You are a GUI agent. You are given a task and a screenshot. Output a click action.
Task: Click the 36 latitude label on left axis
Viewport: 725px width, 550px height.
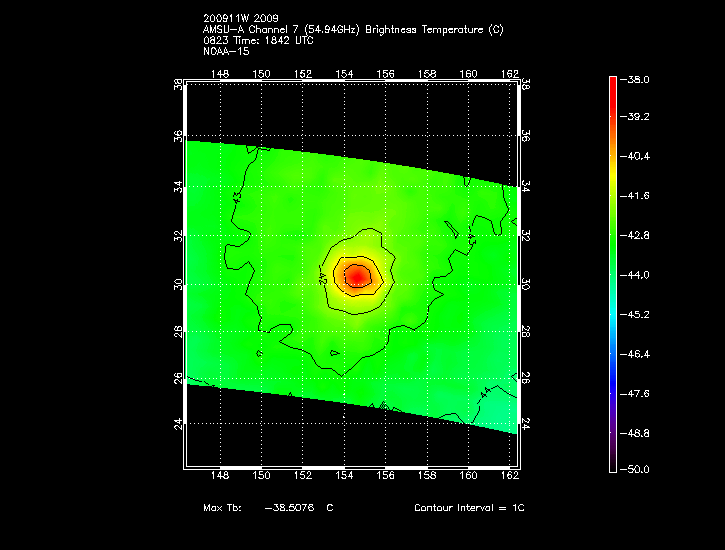(x=178, y=136)
